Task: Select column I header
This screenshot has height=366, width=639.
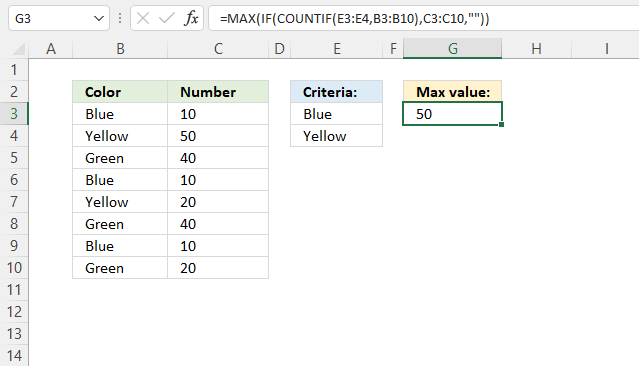Action: 606,49
